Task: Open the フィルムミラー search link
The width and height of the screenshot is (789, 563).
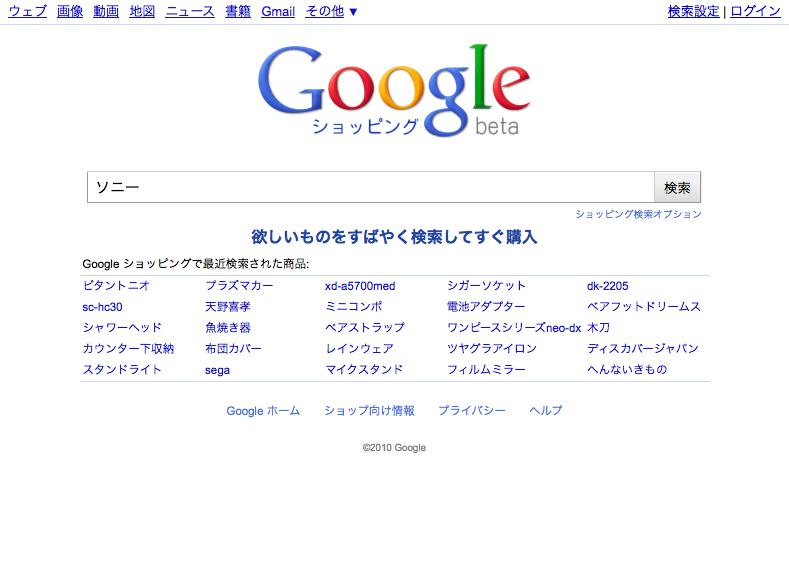Action: click(487, 369)
